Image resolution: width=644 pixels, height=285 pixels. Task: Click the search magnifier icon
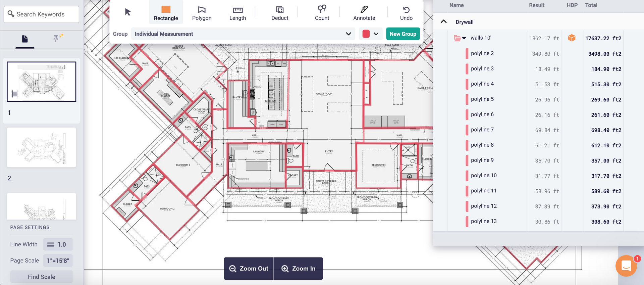[x=11, y=14]
